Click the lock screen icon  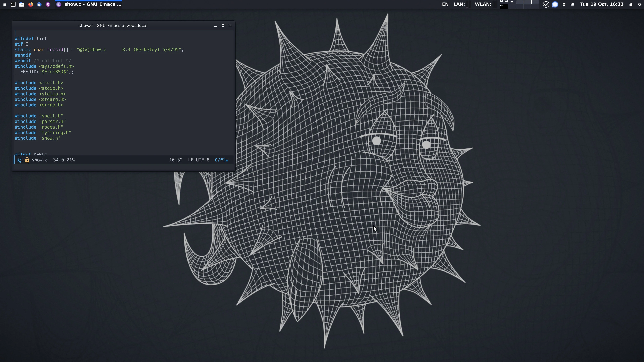(631, 4)
